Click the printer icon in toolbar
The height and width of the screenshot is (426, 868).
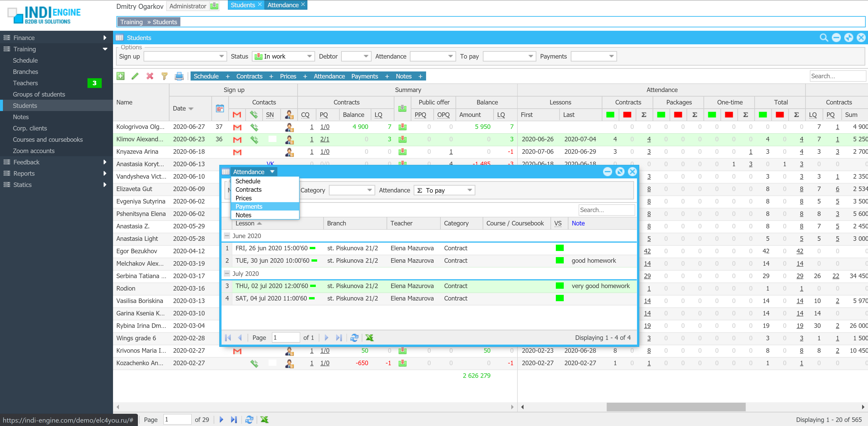tap(179, 76)
